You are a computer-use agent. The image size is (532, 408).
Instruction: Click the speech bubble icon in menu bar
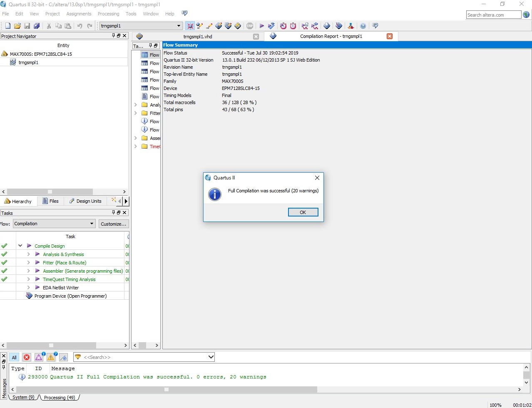pos(185,13)
